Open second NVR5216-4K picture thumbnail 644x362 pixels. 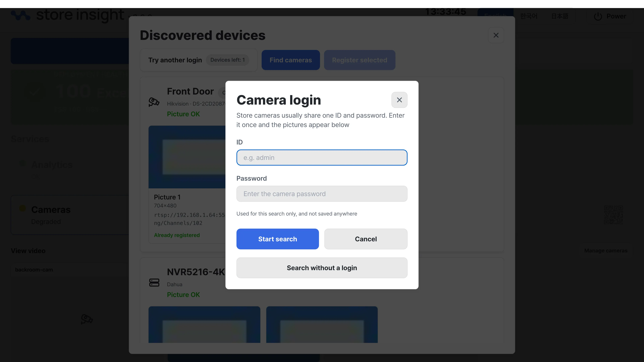(322, 324)
